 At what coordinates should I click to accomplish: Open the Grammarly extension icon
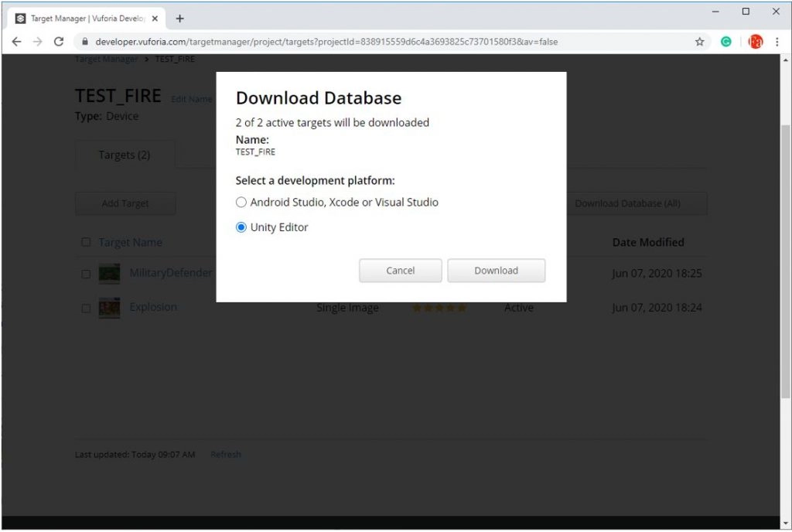coord(725,42)
